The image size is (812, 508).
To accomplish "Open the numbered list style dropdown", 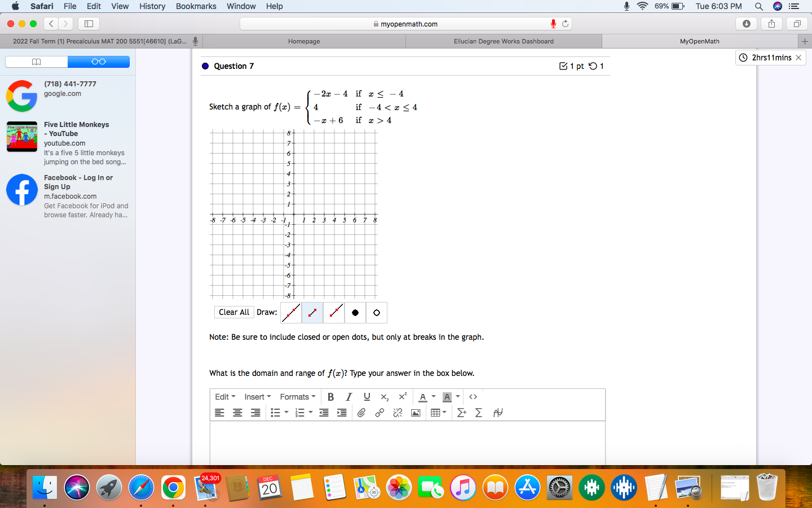I will [310, 413].
